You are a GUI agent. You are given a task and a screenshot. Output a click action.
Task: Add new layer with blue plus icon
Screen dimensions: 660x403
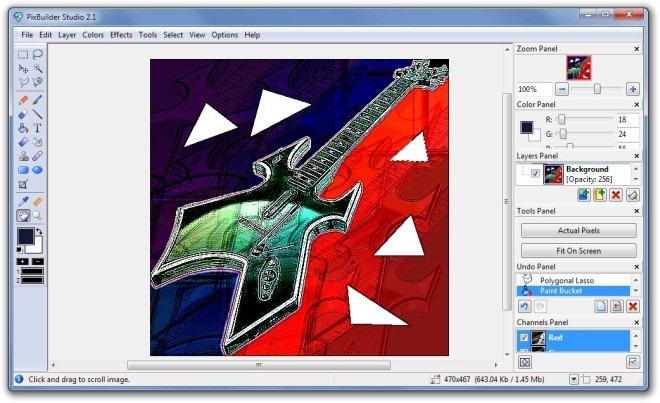click(584, 195)
